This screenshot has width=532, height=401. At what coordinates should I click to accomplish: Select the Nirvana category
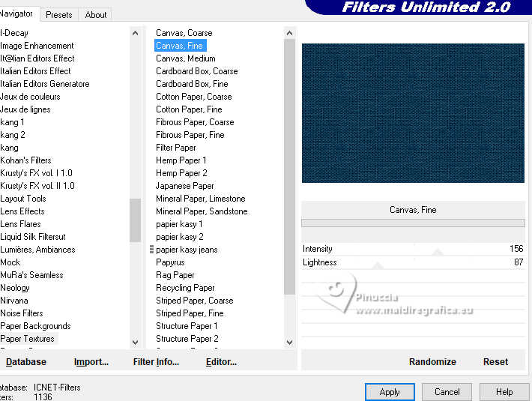14,301
